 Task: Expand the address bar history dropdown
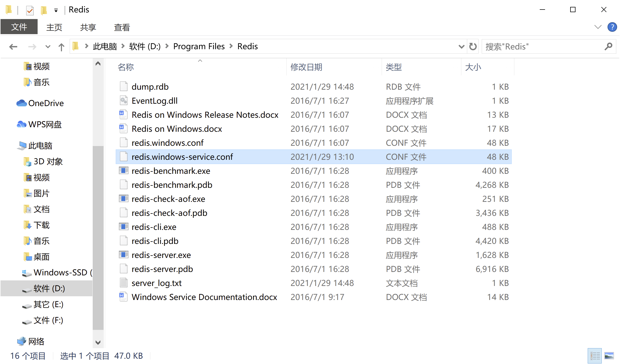(461, 47)
